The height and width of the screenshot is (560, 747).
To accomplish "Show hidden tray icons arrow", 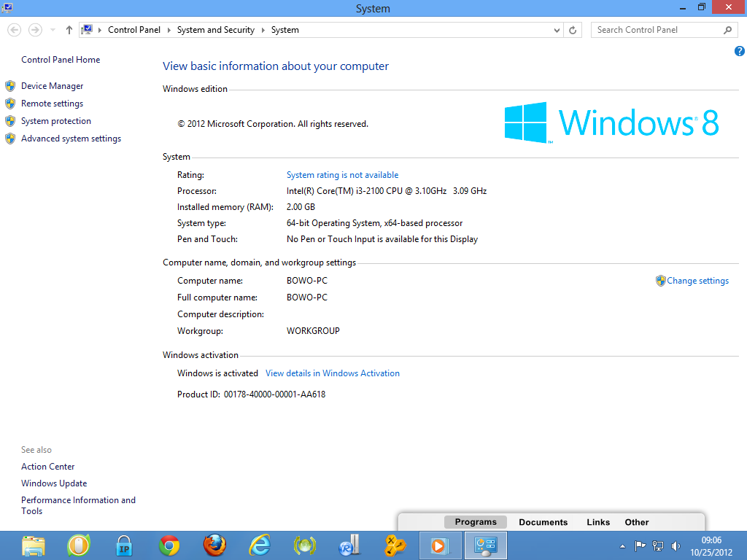I will click(x=622, y=546).
